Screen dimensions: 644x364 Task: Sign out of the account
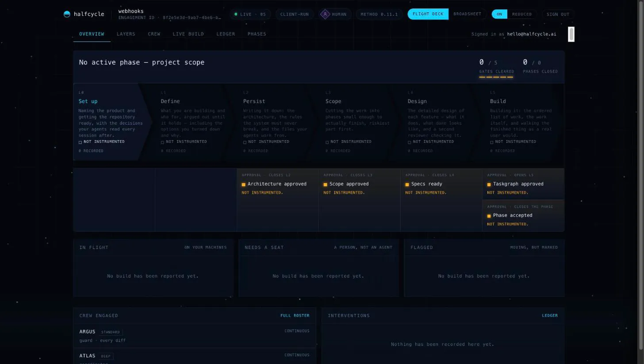[558, 14]
